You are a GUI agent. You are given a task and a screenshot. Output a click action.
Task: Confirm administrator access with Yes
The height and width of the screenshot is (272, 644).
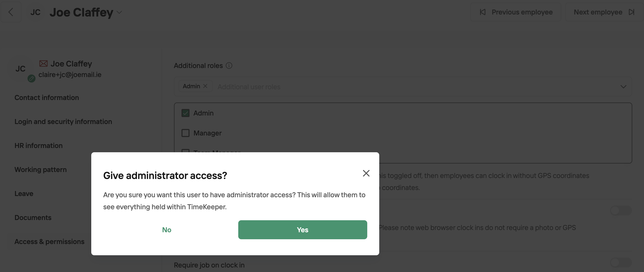coord(303,230)
